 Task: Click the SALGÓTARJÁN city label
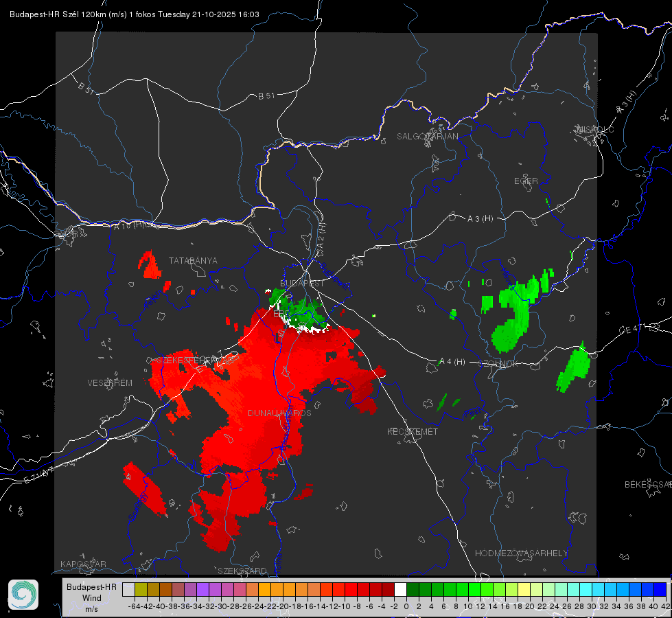[x=427, y=137]
